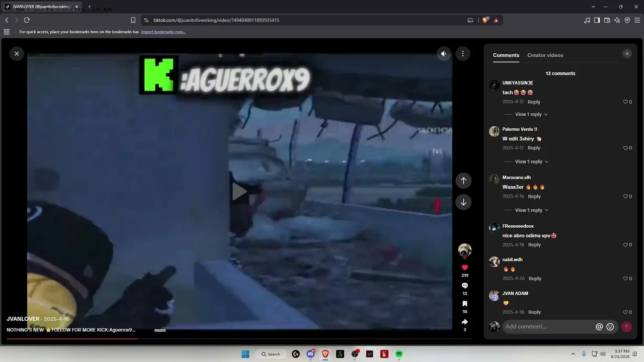Viewport: 644px width, 362px height.
Task: Mention a user with the @ icon
Action: pyautogui.click(x=599, y=327)
